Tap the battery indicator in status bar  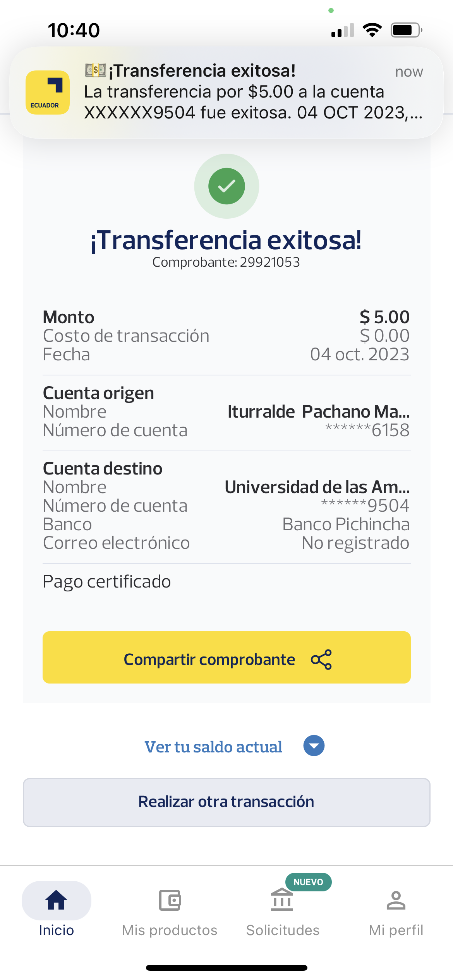click(406, 30)
